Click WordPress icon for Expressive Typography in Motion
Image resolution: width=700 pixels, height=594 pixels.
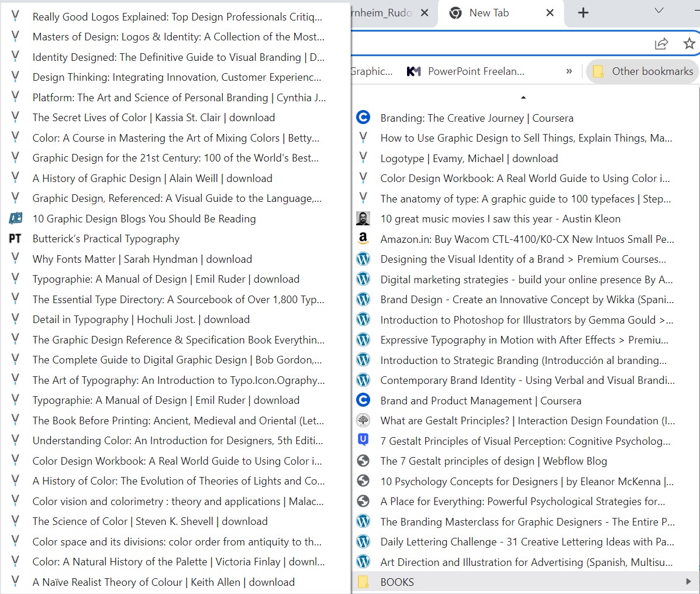(x=363, y=339)
